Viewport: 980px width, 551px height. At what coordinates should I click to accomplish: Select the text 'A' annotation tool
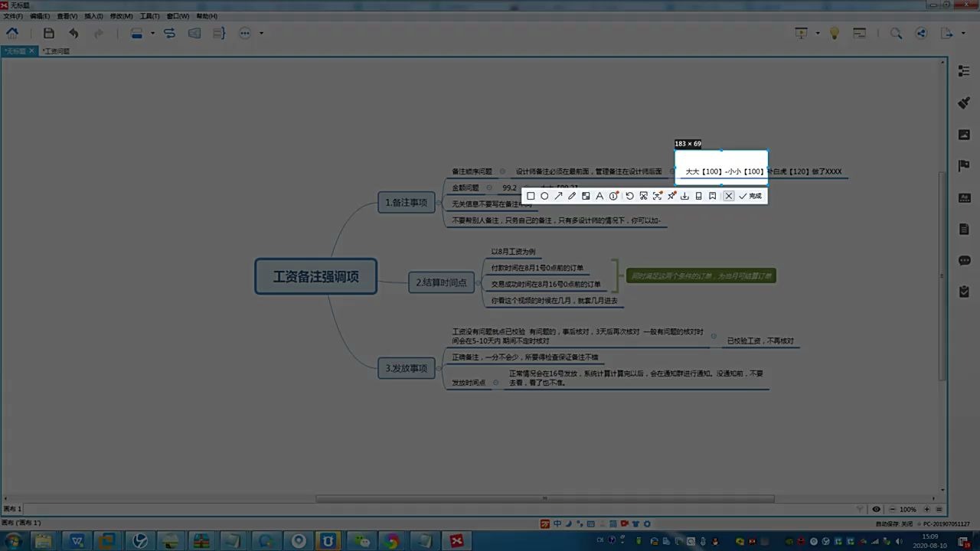coord(599,196)
